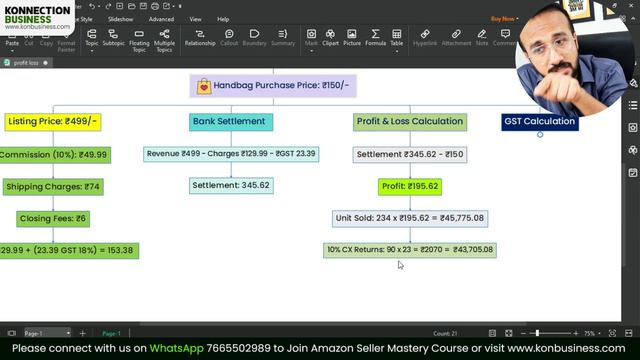Click the New file icon in quick access
Viewport: 640px width, 360px height.
coord(120,6)
